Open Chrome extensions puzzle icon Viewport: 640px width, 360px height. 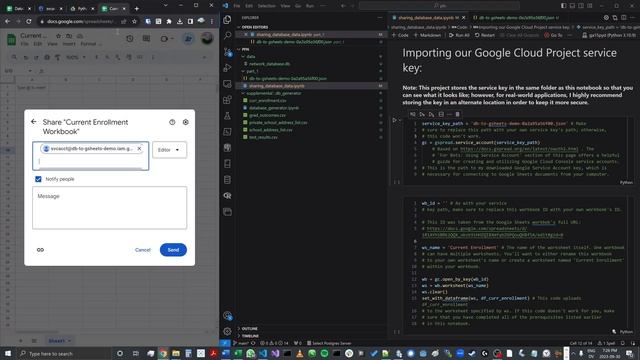(x=169, y=21)
